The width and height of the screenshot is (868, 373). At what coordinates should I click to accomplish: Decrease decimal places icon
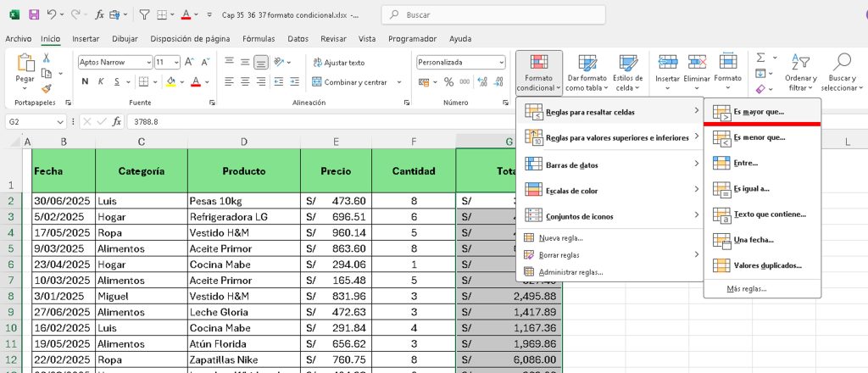(x=497, y=82)
